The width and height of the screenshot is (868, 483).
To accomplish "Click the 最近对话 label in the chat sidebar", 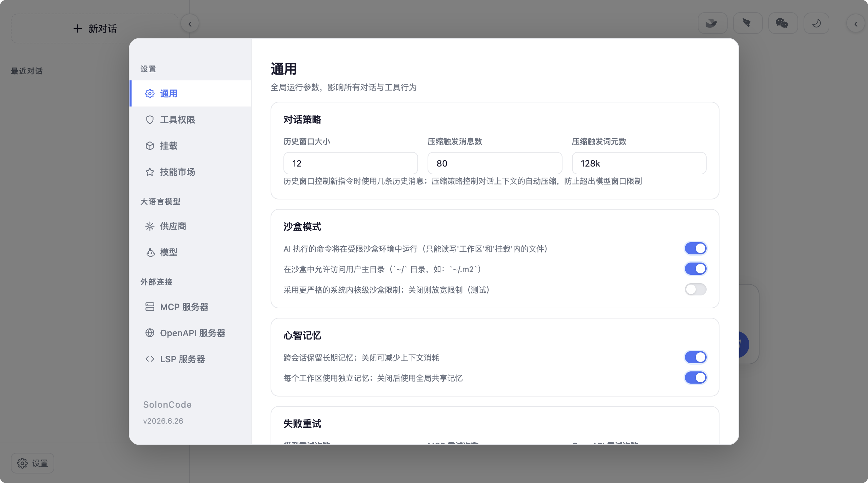I will (27, 71).
